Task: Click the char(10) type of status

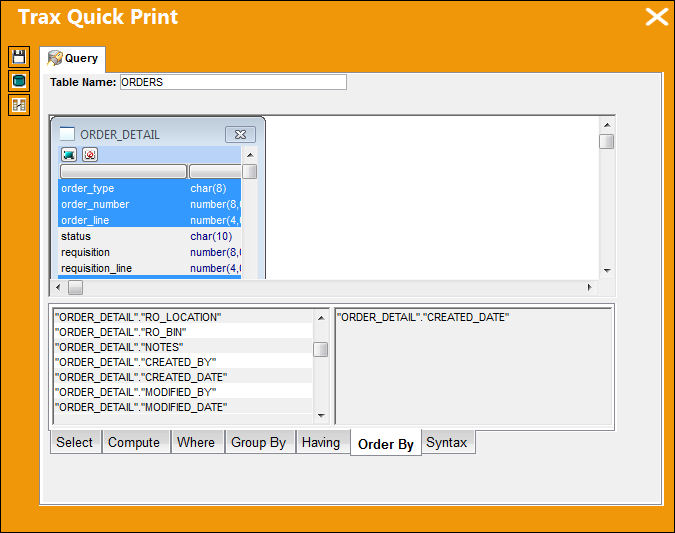Action: click(x=211, y=236)
